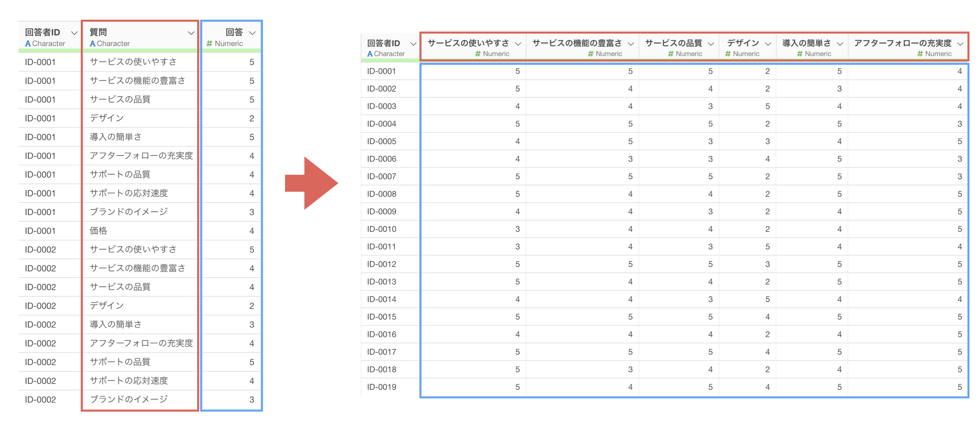Click アフターフォローの充実度 value in the ID-0004 row

coord(959,124)
